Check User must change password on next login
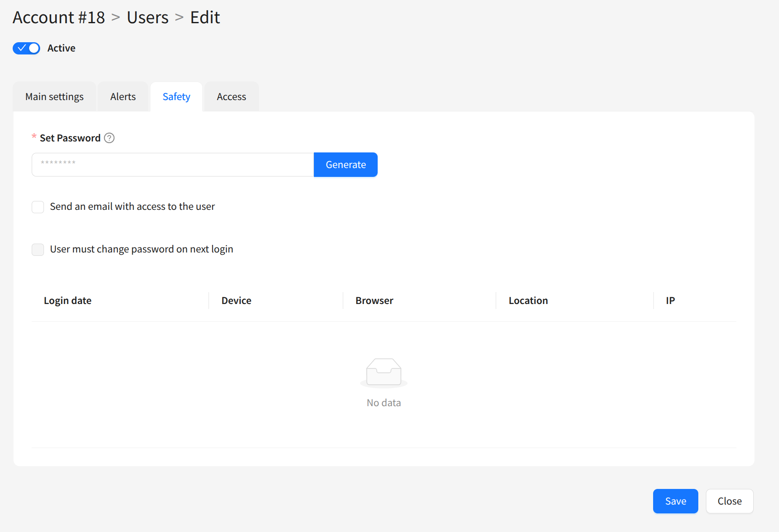Image resolution: width=779 pixels, height=532 pixels. tap(38, 250)
